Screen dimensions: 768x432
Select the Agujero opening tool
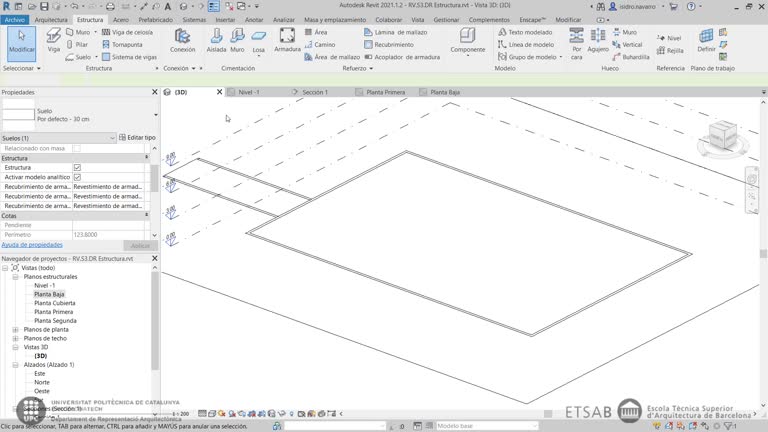point(598,40)
